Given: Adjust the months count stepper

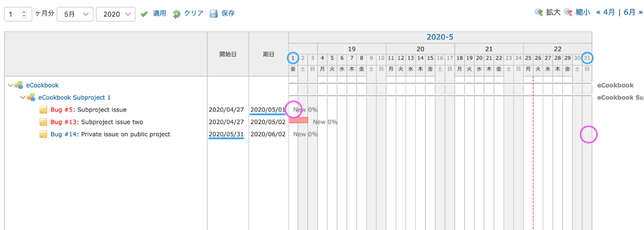Looking at the screenshot, I should pos(24,14).
